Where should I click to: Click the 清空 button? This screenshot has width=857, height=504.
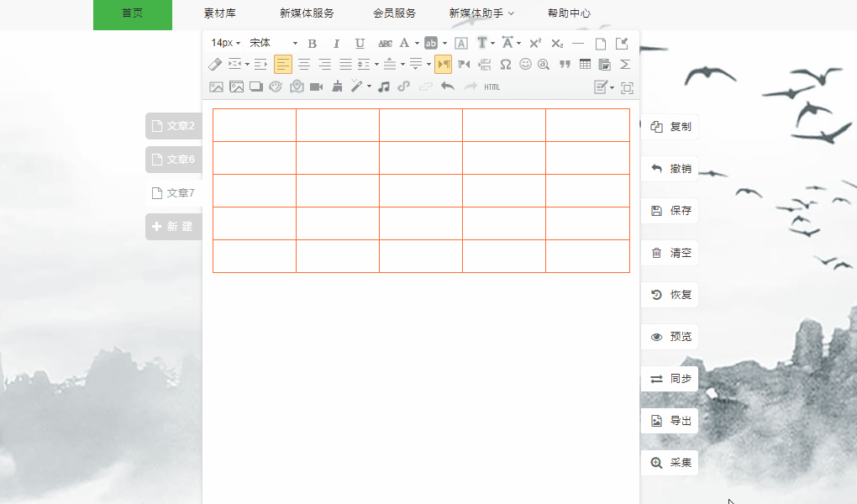[670, 253]
